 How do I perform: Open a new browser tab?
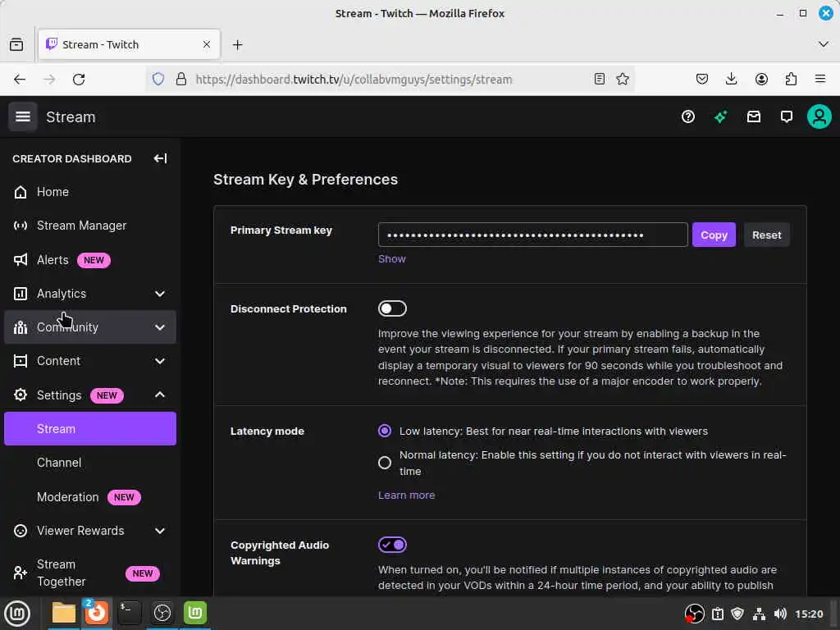[x=237, y=45]
